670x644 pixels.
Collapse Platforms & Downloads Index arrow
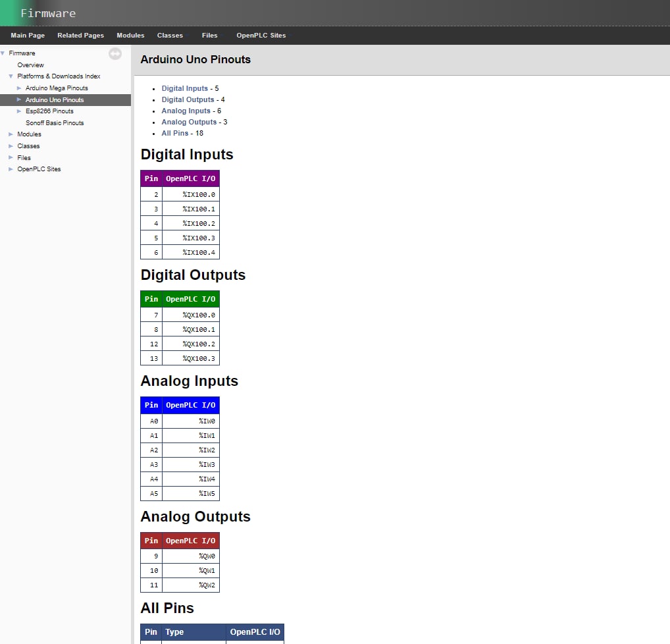point(11,76)
